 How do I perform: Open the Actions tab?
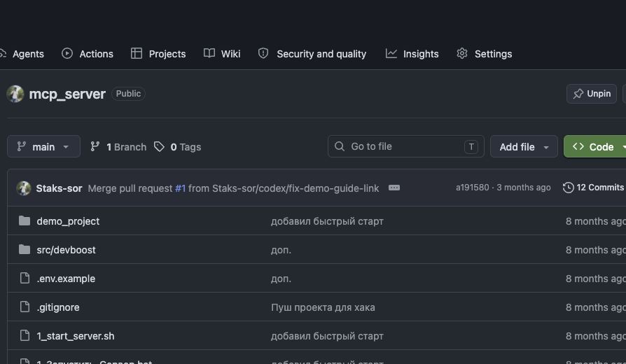pyautogui.click(x=88, y=54)
